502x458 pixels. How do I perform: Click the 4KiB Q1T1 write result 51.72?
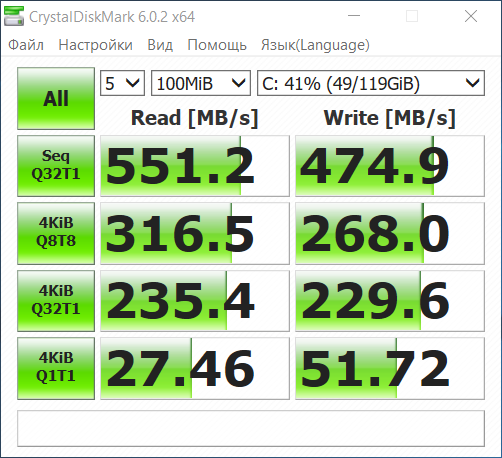[x=390, y=368]
